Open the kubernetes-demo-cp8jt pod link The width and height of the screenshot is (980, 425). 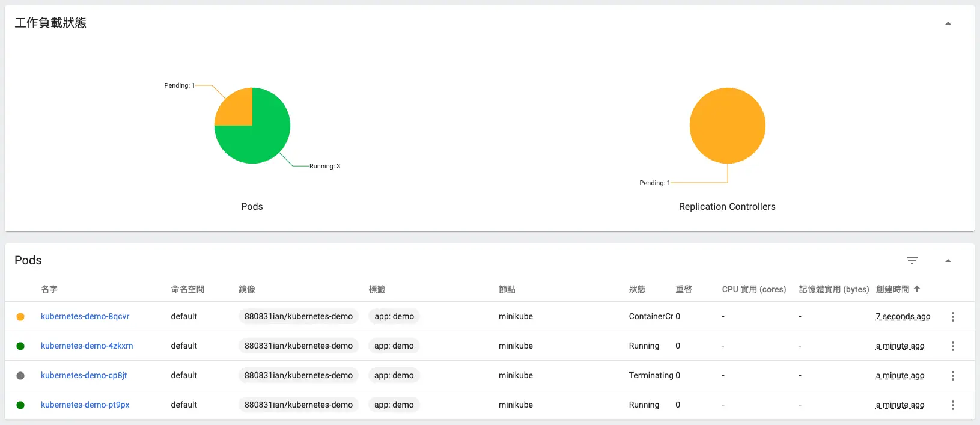coord(84,375)
